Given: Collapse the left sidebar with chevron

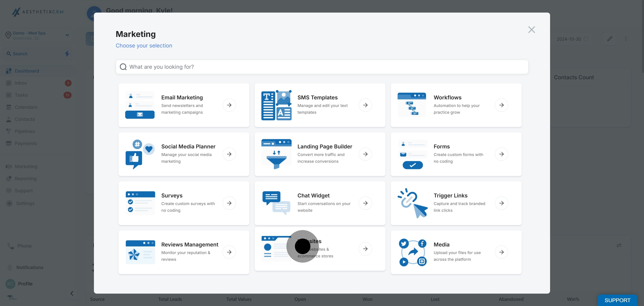Looking at the screenshot, I should pyautogui.click(x=72, y=293).
